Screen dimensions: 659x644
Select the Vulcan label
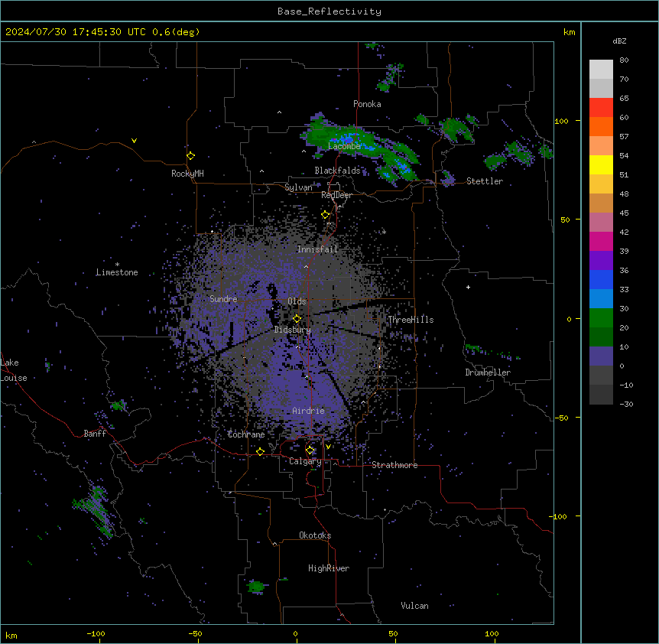pyautogui.click(x=415, y=606)
